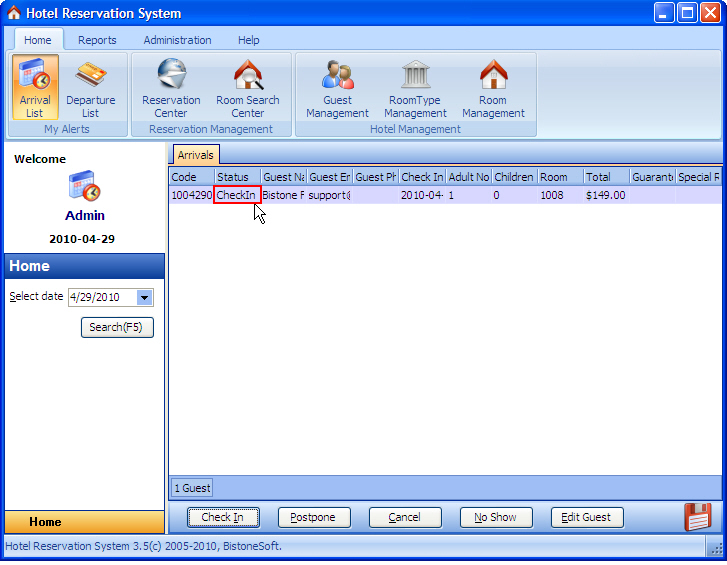727x565 pixels.
Task: Switch to the Reports ribbon tab
Action: tap(97, 40)
